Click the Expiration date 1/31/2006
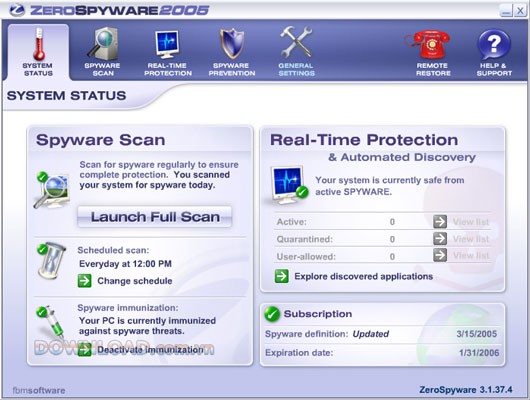This screenshot has height=400, width=530. pyautogui.click(x=479, y=353)
